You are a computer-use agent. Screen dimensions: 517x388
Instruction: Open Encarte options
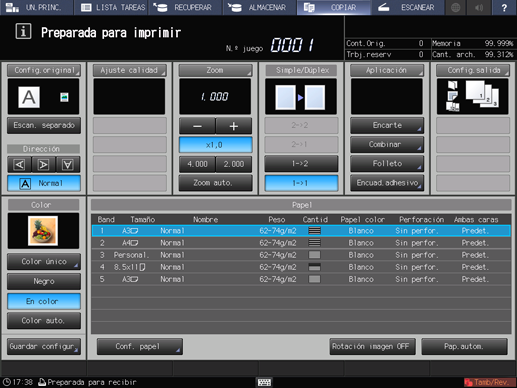tap(387, 125)
